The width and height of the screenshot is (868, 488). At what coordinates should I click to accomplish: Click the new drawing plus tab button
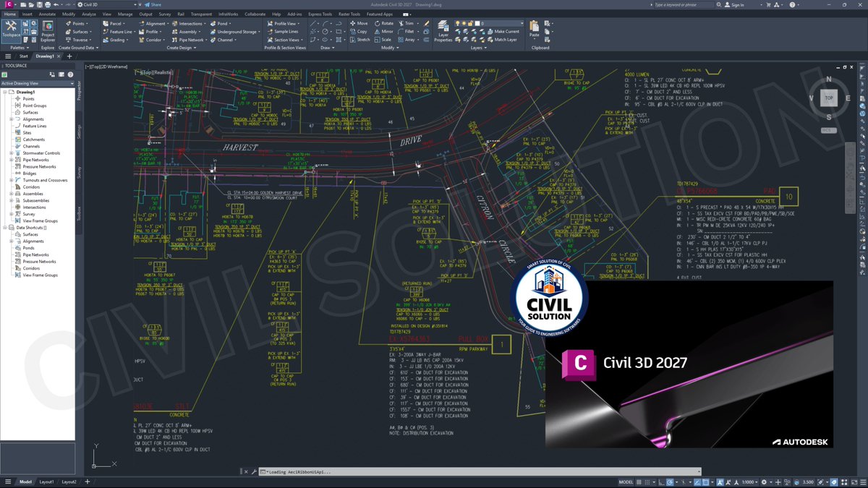pos(69,56)
